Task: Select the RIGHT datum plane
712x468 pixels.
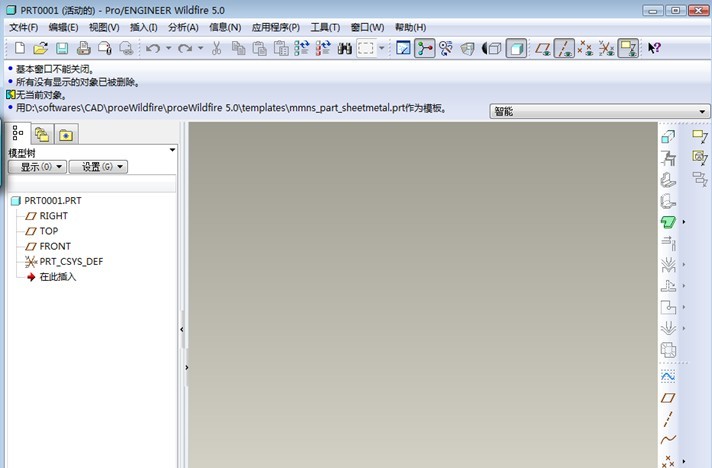Action: coord(47,216)
